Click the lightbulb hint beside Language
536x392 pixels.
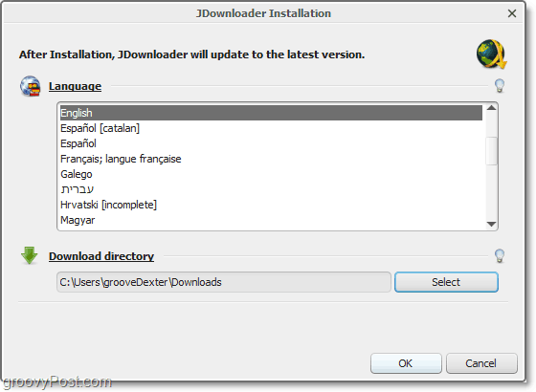[x=500, y=86]
